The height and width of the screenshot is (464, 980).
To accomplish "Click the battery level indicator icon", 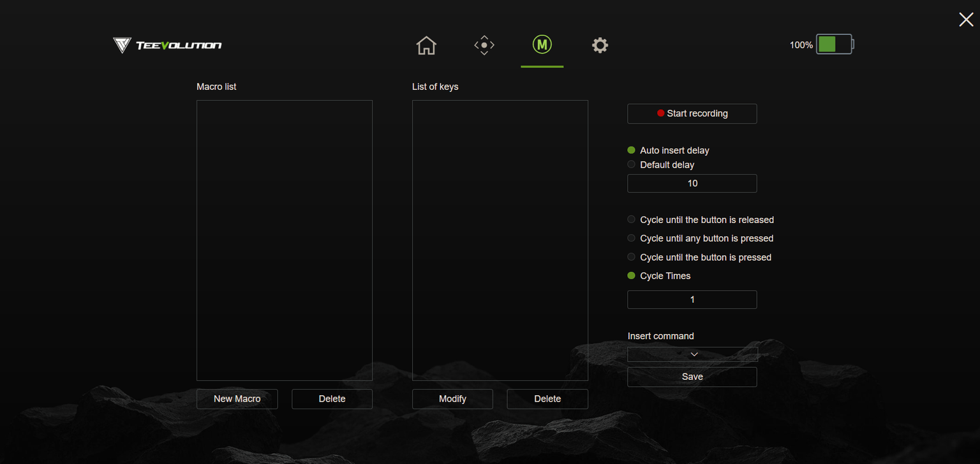I will point(834,45).
